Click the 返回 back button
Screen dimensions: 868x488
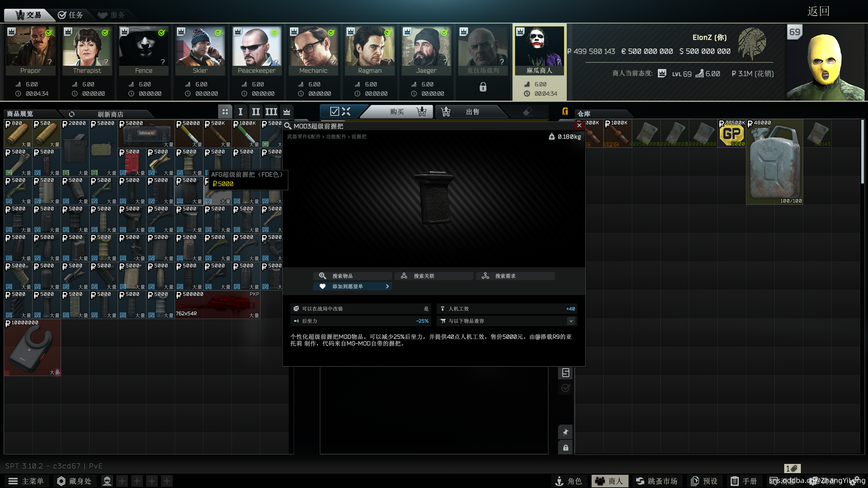coord(818,11)
